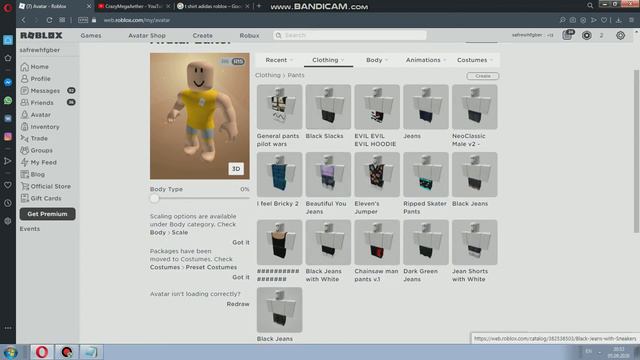Open the Home sidebar link
This screenshot has width=640, height=360.
click(35, 67)
